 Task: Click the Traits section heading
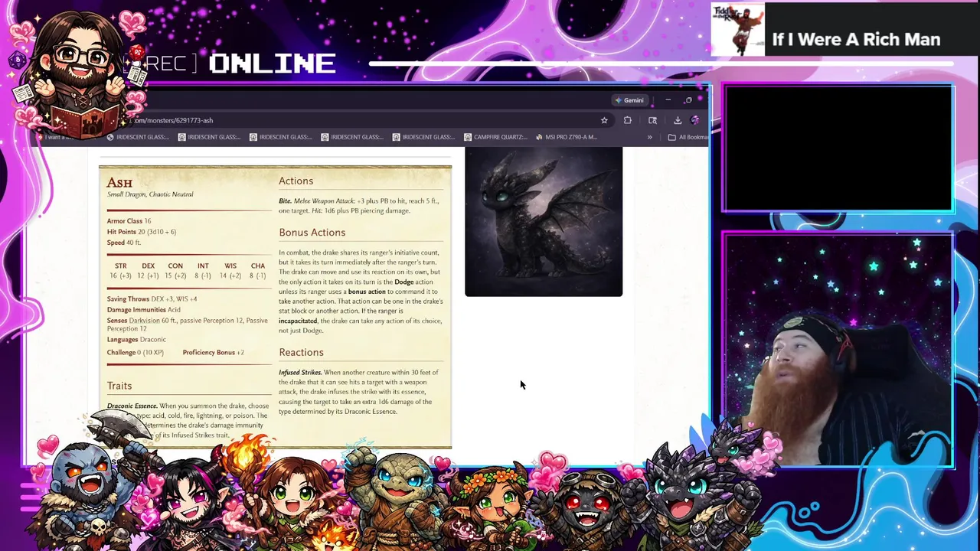tap(119, 386)
